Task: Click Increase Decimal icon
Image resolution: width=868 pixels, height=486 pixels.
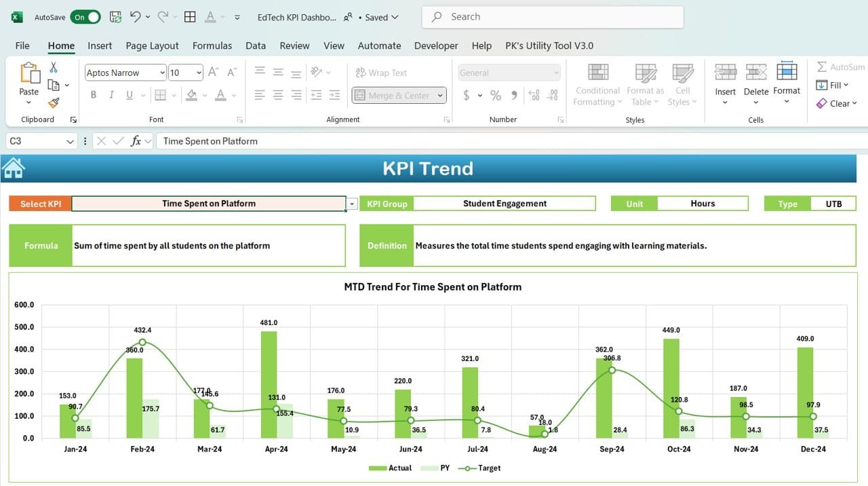Action: [534, 95]
